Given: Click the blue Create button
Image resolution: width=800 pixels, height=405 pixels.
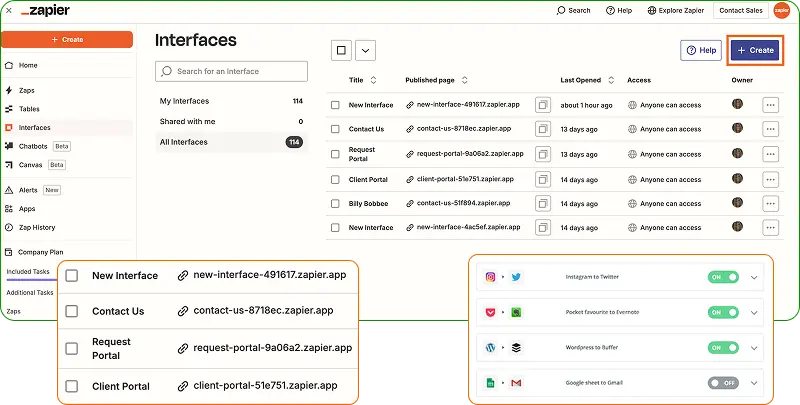Looking at the screenshot, I should click(755, 50).
